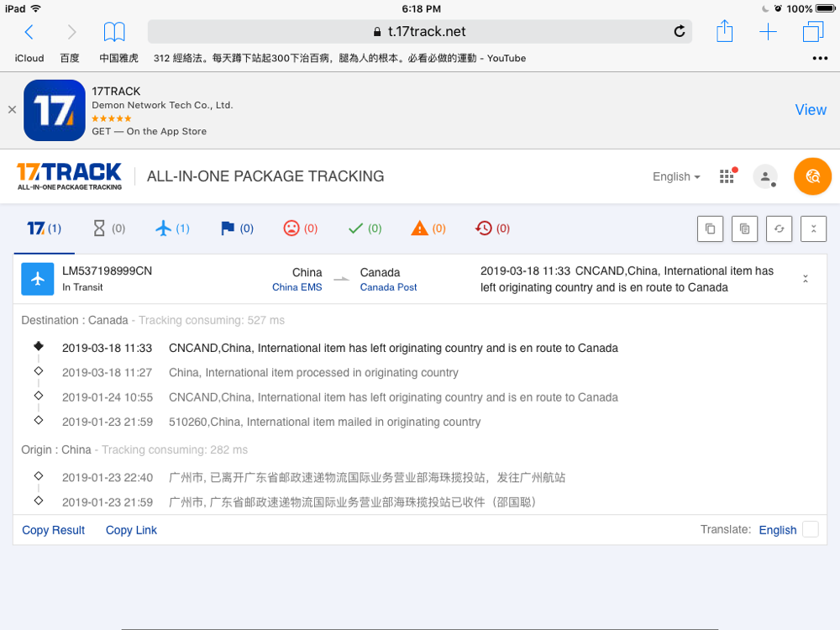Open 百度 favorites bookmark
Screen dimensions: 840x630
coord(70,58)
